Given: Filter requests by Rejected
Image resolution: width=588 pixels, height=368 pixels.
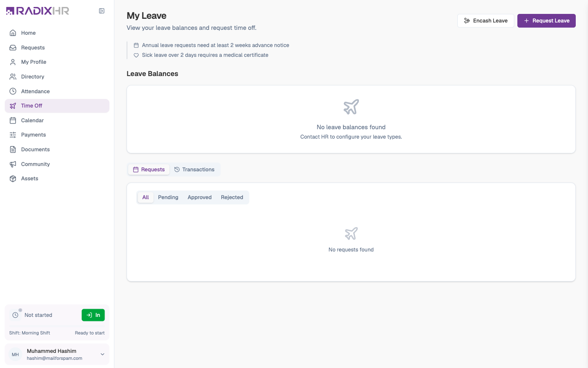Looking at the screenshot, I should pyautogui.click(x=232, y=197).
